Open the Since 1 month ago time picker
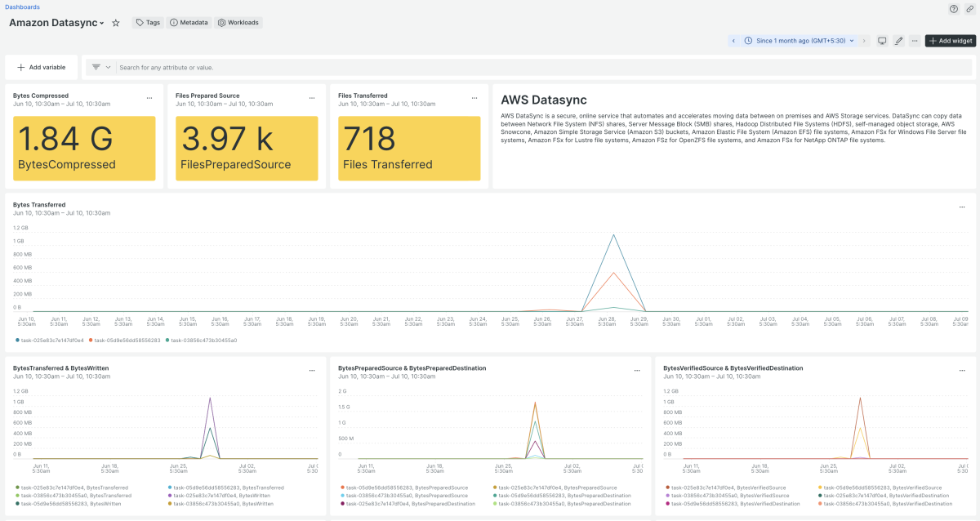 pyautogui.click(x=799, y=40)
